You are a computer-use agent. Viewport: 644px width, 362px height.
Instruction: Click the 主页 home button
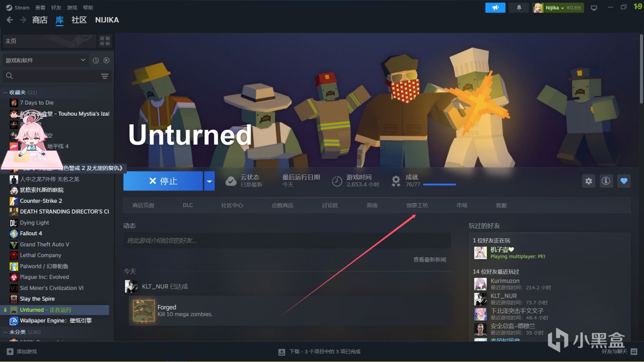tap(49, 41)
